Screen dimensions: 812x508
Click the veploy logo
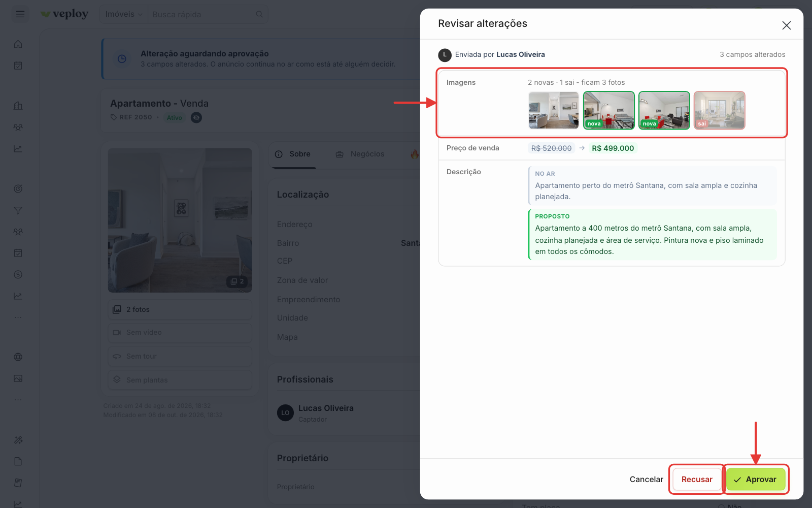coord(64,14)
